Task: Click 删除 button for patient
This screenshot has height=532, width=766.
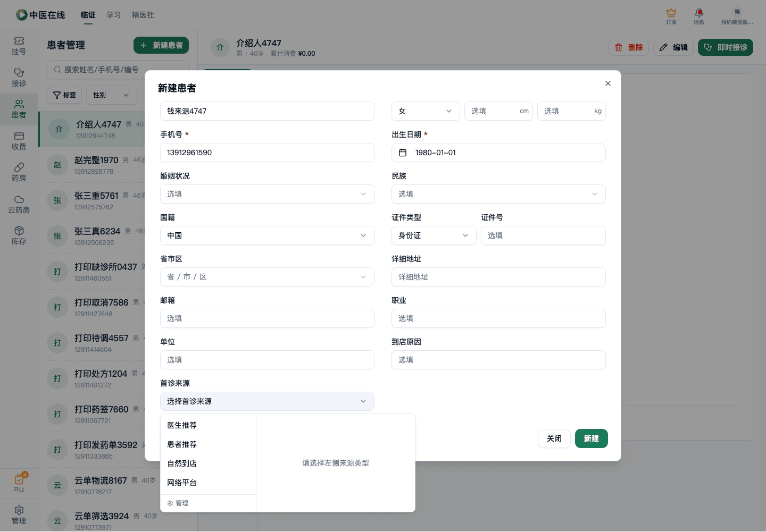Action: [629, 47]
